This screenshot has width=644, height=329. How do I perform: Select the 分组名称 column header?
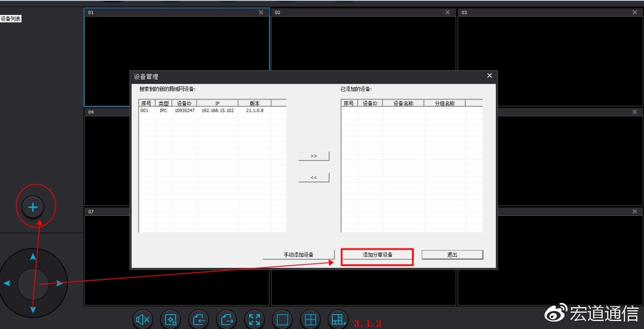[445, 103]
